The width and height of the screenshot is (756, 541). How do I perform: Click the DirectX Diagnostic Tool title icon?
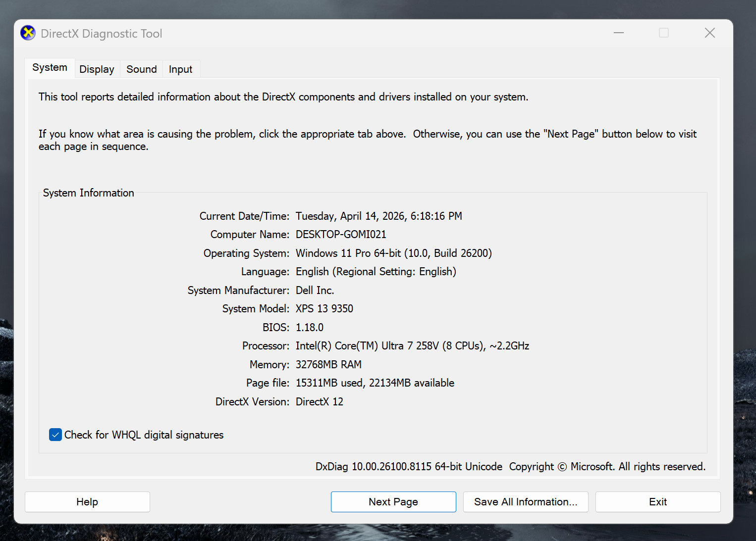point(28,33)
